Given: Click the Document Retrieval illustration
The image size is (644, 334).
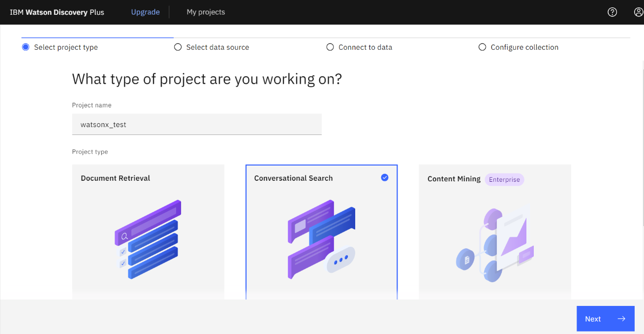Looking at the screenshot, I should click(148, 239).
